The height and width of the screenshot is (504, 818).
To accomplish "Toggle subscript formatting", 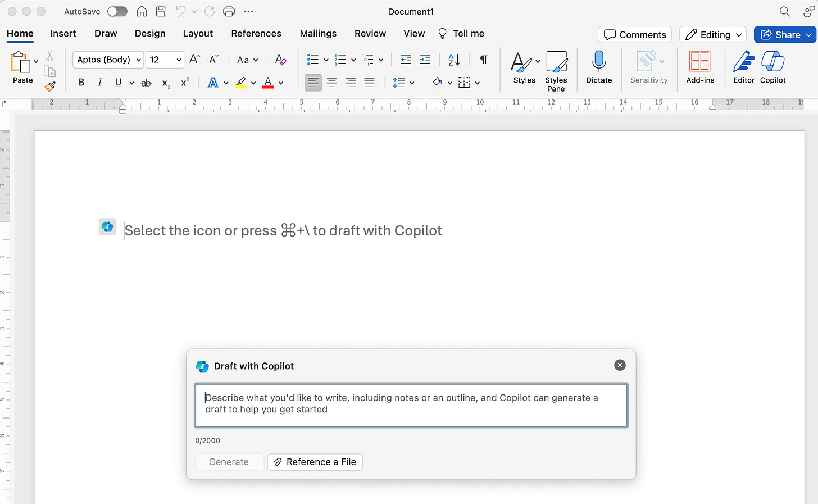I will click(166, 83).
